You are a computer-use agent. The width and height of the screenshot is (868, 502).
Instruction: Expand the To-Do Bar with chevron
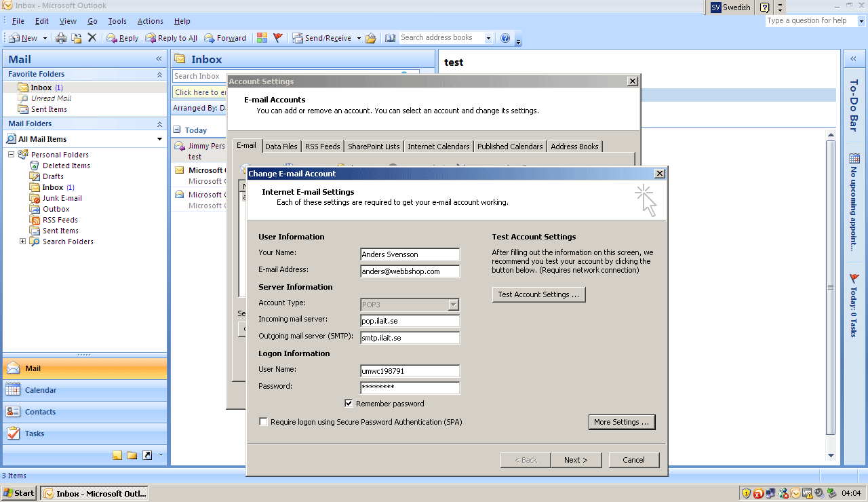click(x=853, y=59)
